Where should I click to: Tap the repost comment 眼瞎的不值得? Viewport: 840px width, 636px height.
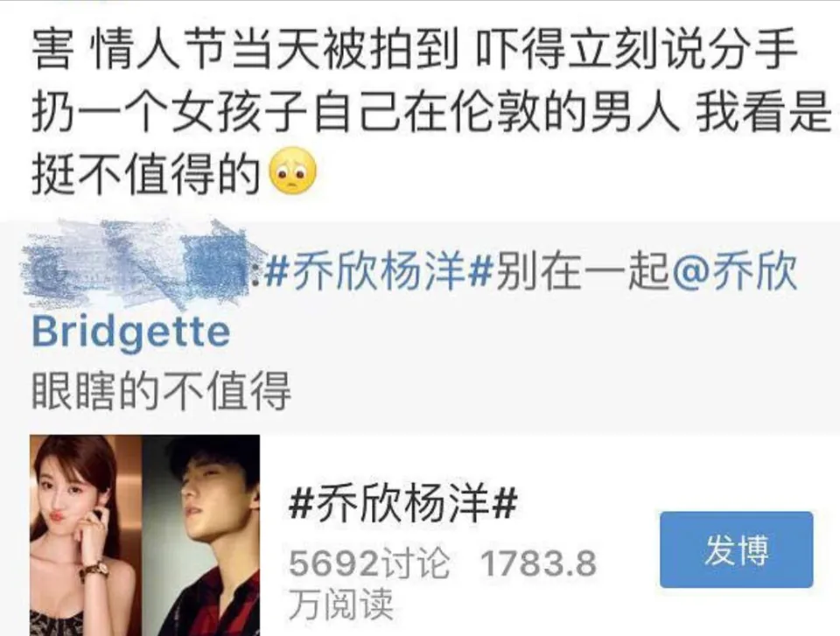coord(161,390)
